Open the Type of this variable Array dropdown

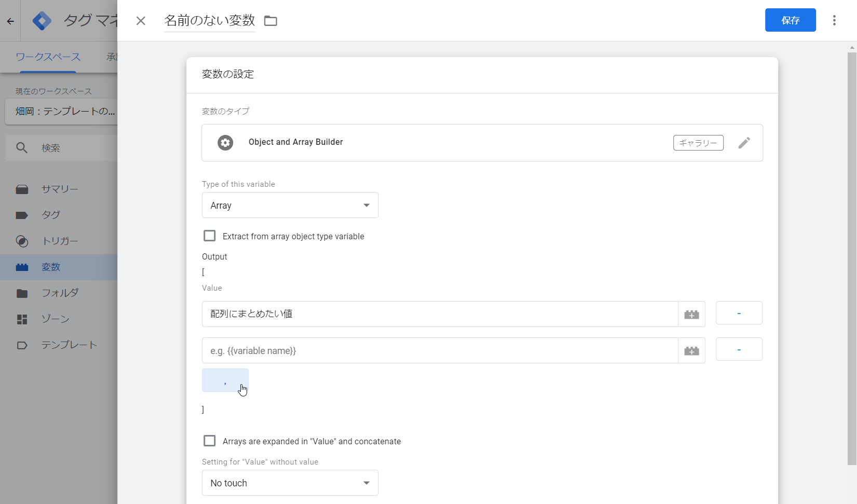click(290, 205)
